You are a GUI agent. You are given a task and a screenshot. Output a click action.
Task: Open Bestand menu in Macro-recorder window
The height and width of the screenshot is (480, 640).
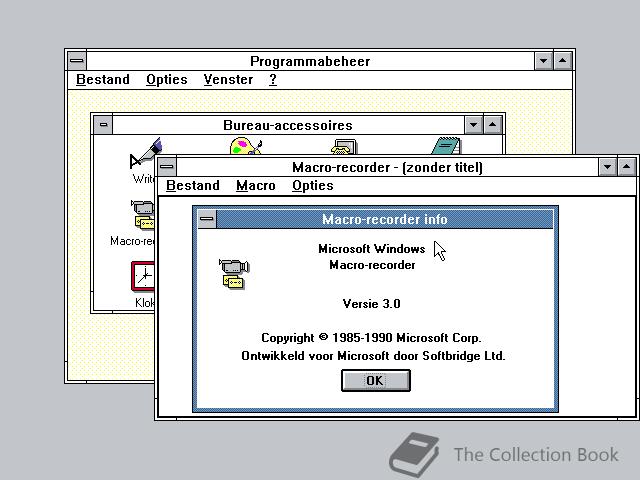coord(193,185)
